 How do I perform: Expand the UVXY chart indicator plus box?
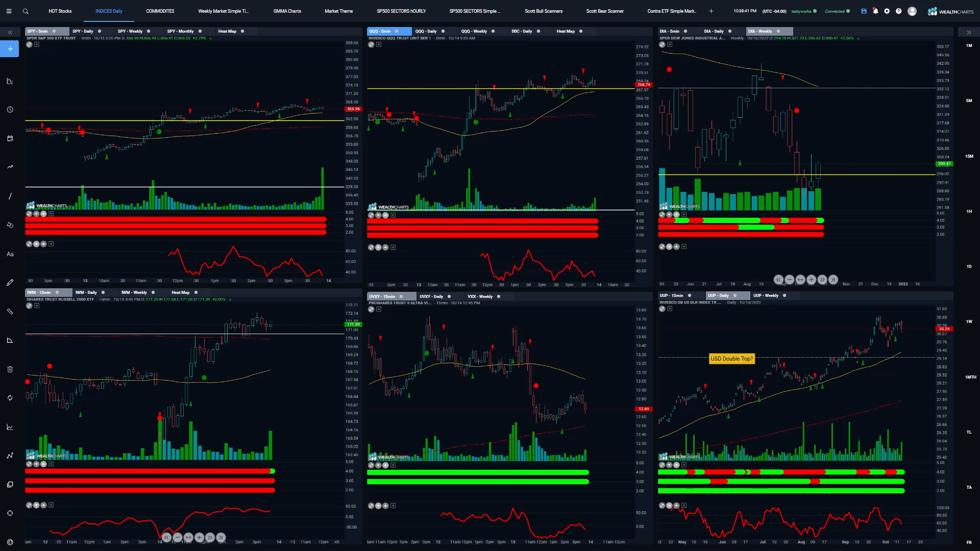pyautogui.click(x=379, y=309)
